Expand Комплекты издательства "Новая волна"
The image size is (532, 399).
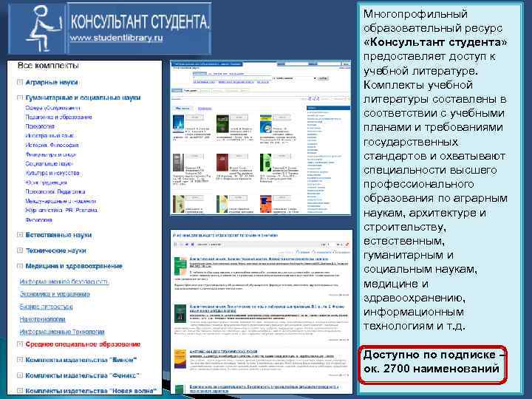[20, 391]
